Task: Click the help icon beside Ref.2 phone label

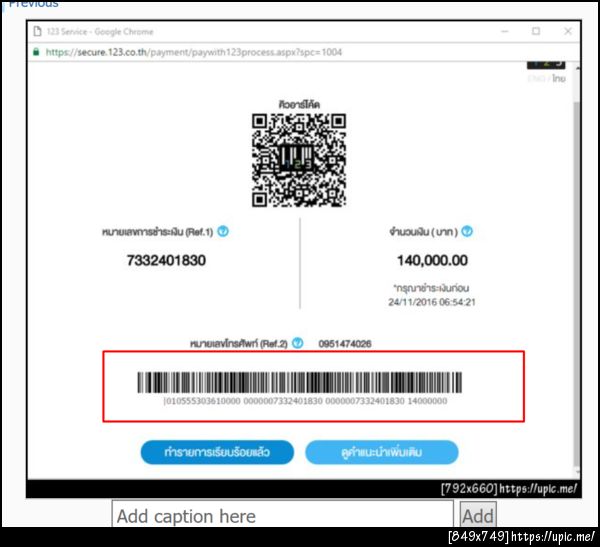Action: [x=298, y=343]
